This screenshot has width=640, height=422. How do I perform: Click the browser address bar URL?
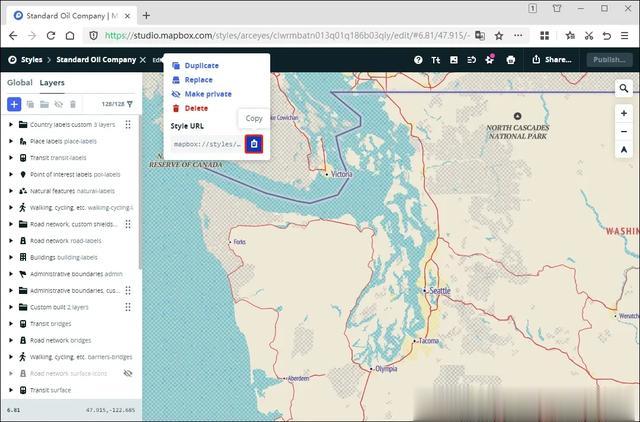tap(287, 36)
